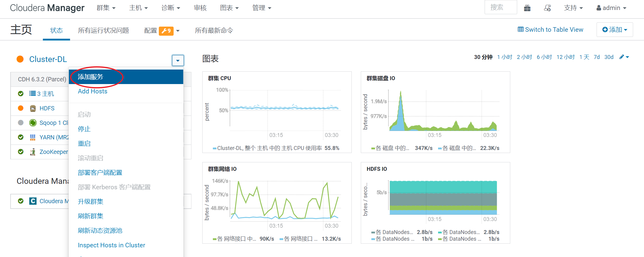Click the Cloudera Management Service C icon
Viewport: 644px width, 257px height.
pos(33,201)
